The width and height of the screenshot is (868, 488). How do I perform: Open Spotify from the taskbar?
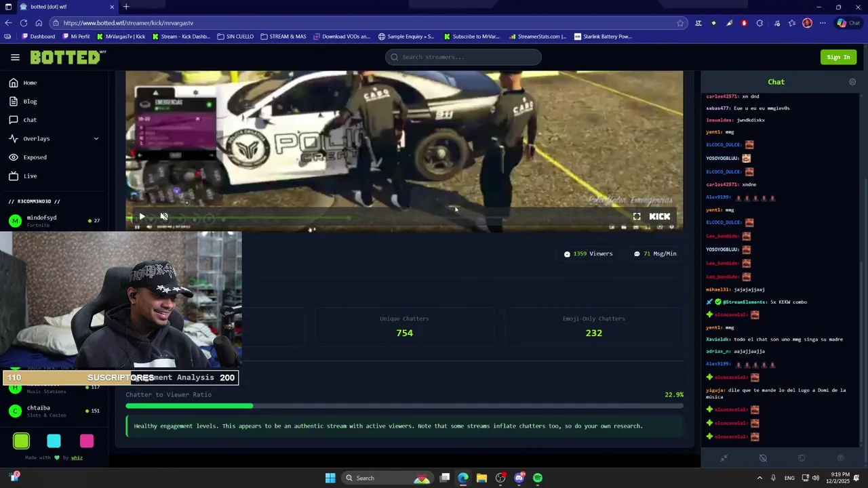tap(538, 479)
